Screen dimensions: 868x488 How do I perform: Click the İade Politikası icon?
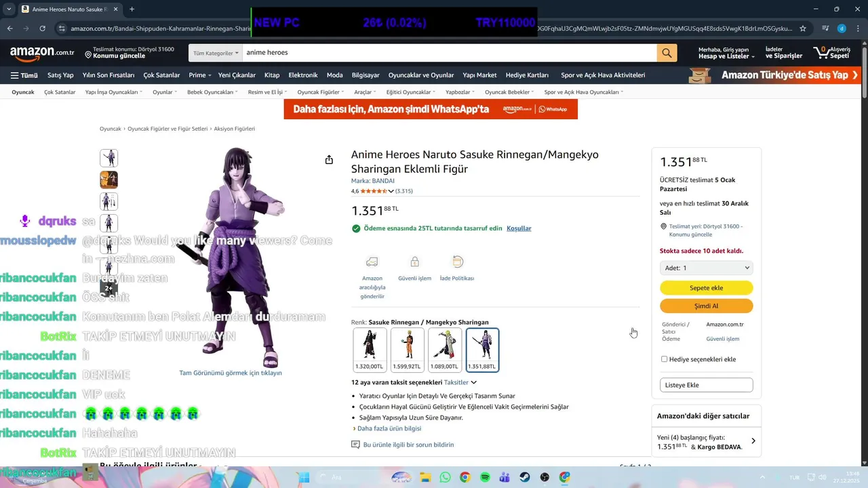(457, 262)
